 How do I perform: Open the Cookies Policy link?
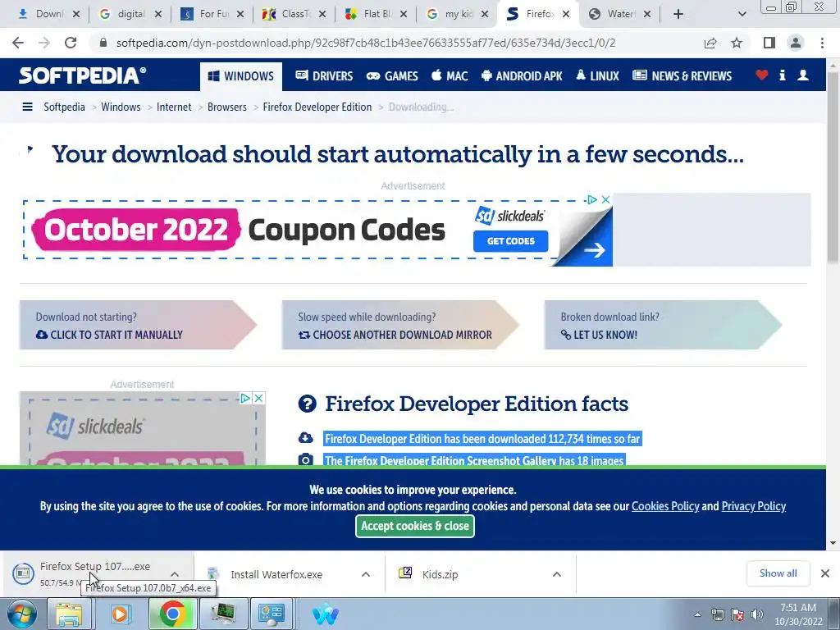click(x=665, y=506)
